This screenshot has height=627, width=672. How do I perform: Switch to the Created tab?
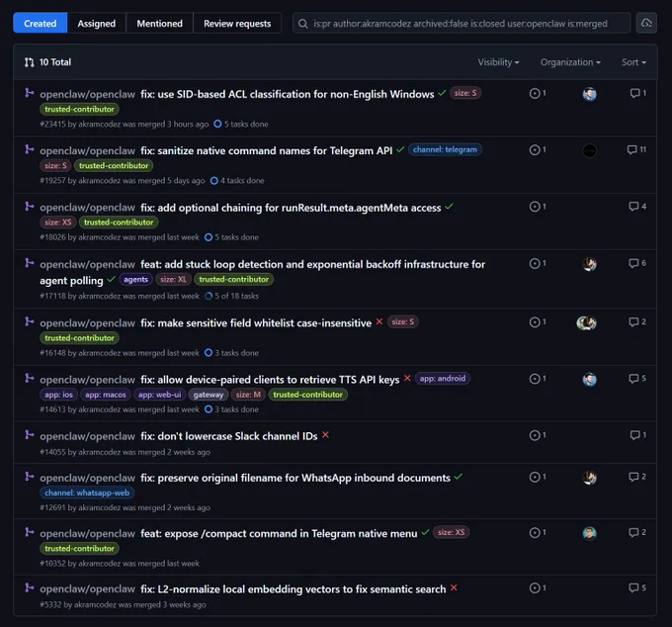40,23
